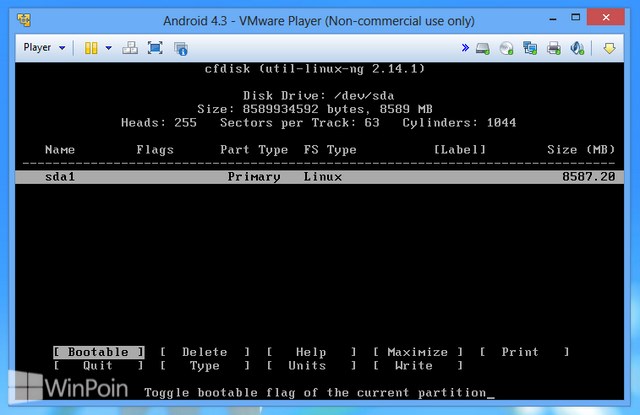Pause the virtual machine
640x415 pixels.
pos(91,48)
